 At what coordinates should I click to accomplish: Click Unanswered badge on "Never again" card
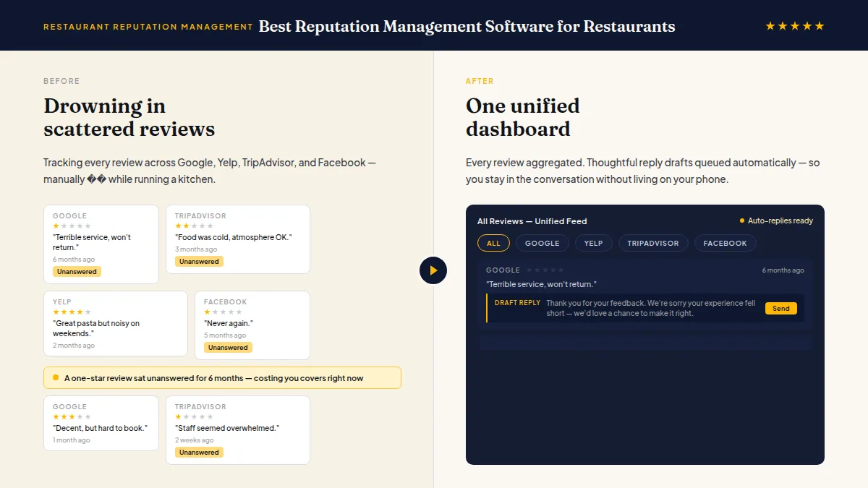click(228, 347)
